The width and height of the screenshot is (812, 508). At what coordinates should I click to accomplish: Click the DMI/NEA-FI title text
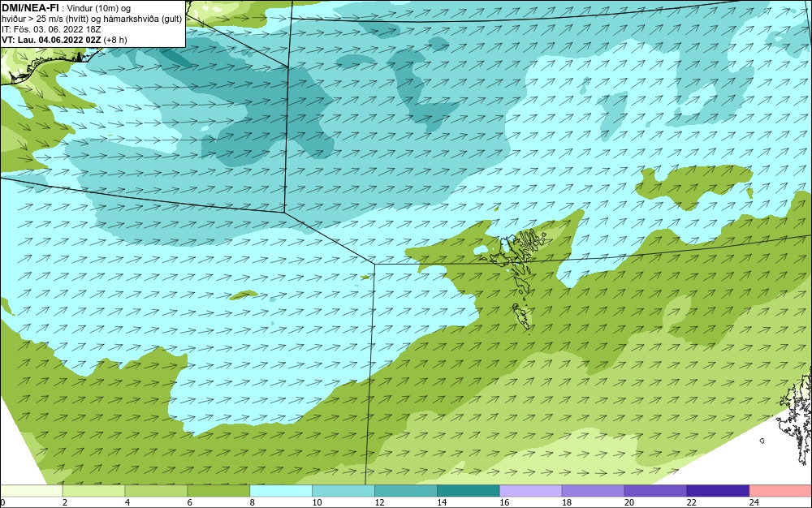[31, 8]
